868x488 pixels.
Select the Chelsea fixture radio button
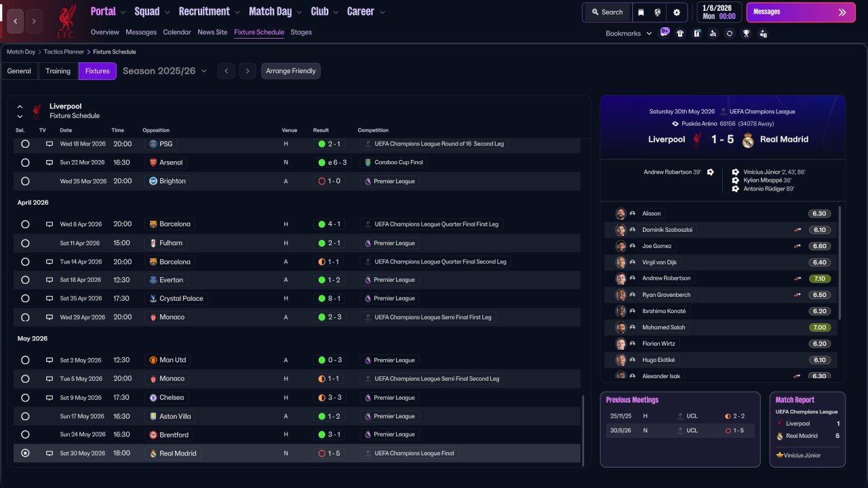pyautogui.click(x=25, y=398)
